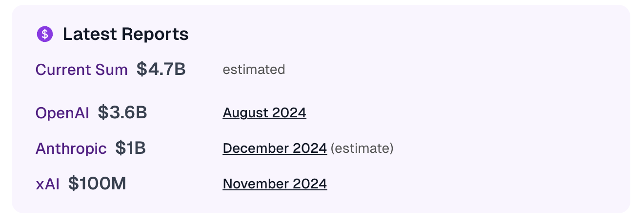Image resolution: width=644 pixels, height=221 pixels.
Task: Open the December 2024 report link
Action: (x=275, y=148)
